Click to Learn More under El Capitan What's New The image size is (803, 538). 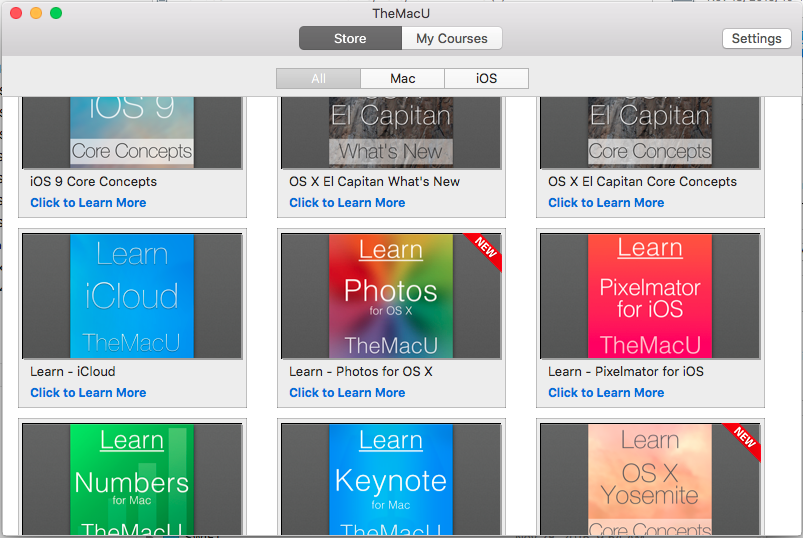point(347,203)
